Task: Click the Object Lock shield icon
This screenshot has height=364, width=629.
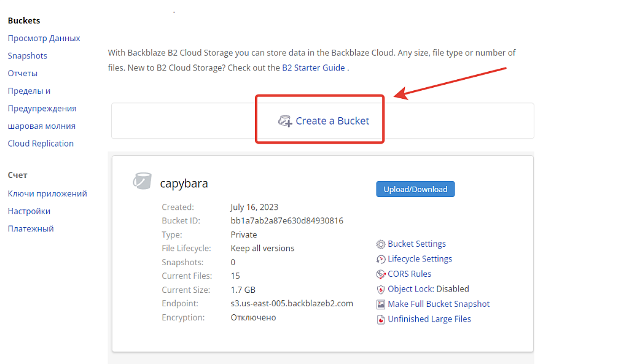Action: point(381,288)
